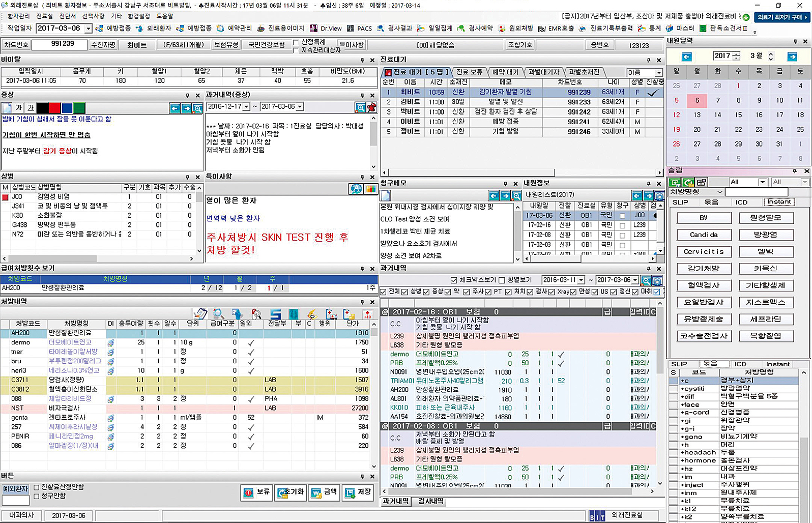Select the blue color swatch in 증상 toolbar

pyautogui.click(x=67, y=108)
